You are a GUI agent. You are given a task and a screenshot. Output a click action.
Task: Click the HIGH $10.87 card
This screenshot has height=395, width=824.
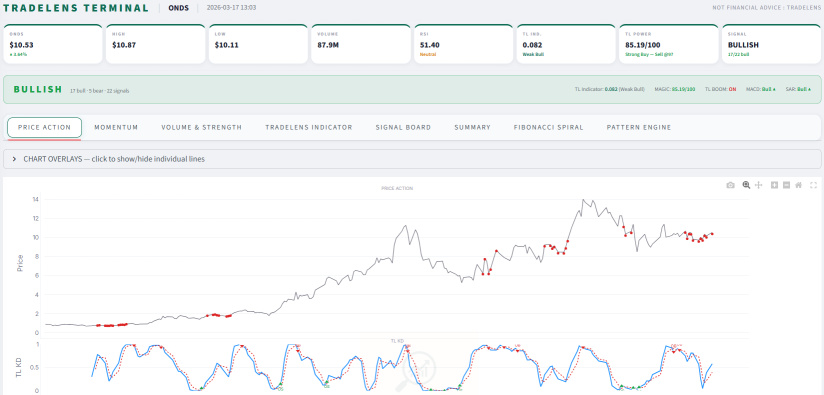(x=156, y=44)
